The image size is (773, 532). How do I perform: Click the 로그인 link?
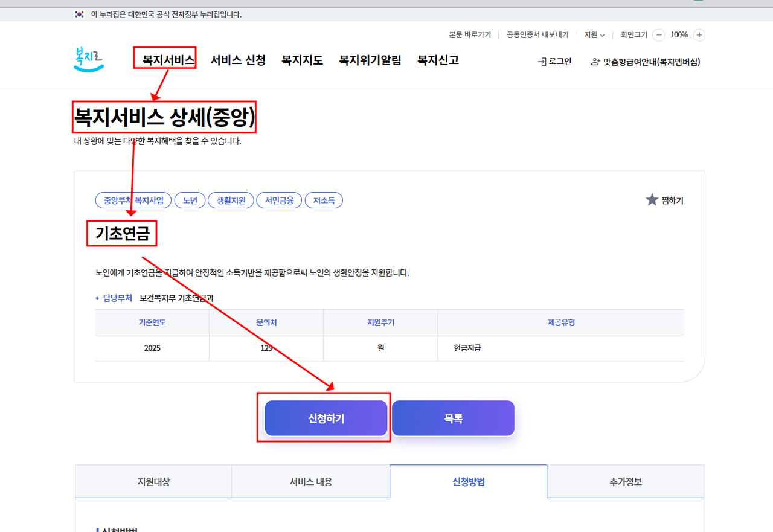pyautogui.click(x=554, y=62)
